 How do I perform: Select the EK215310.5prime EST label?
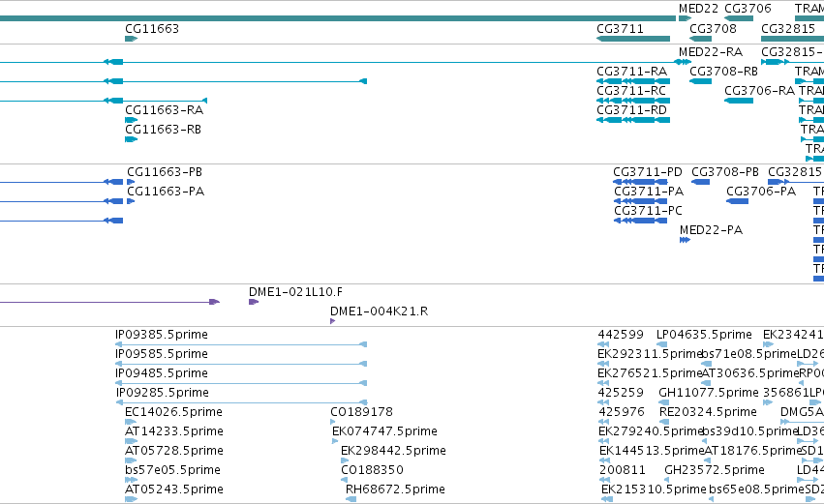point(654,489)
